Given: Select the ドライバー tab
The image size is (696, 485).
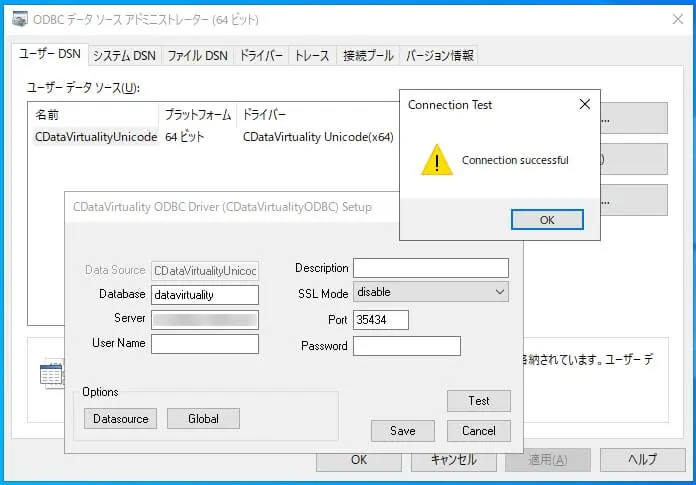Looking at the screenshot, I should pos(261,56).
